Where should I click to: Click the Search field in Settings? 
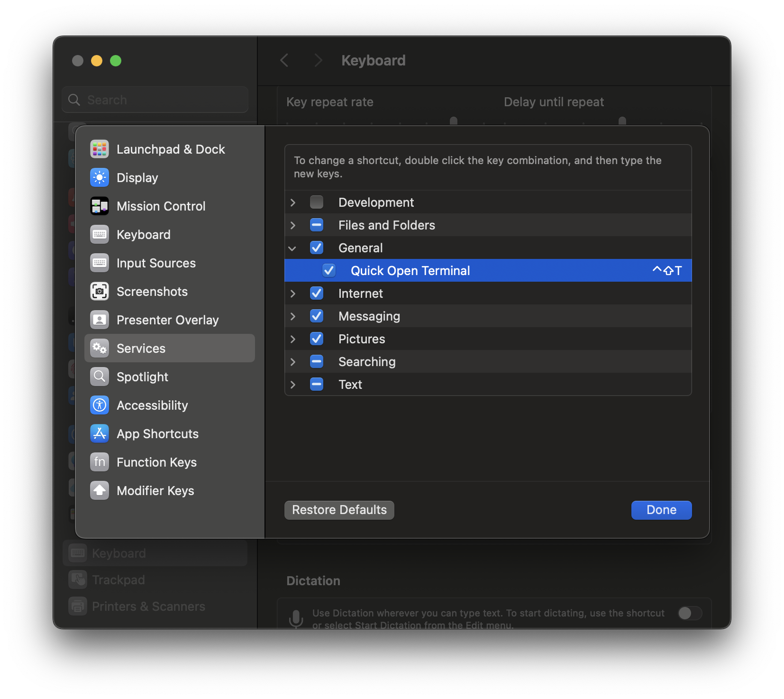pyautogui.click(x=155, y=100)
